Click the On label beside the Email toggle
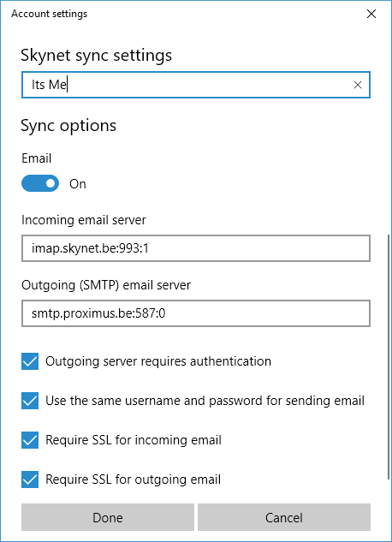This screenshot has height=542, width=392. [x=78, y=184]
